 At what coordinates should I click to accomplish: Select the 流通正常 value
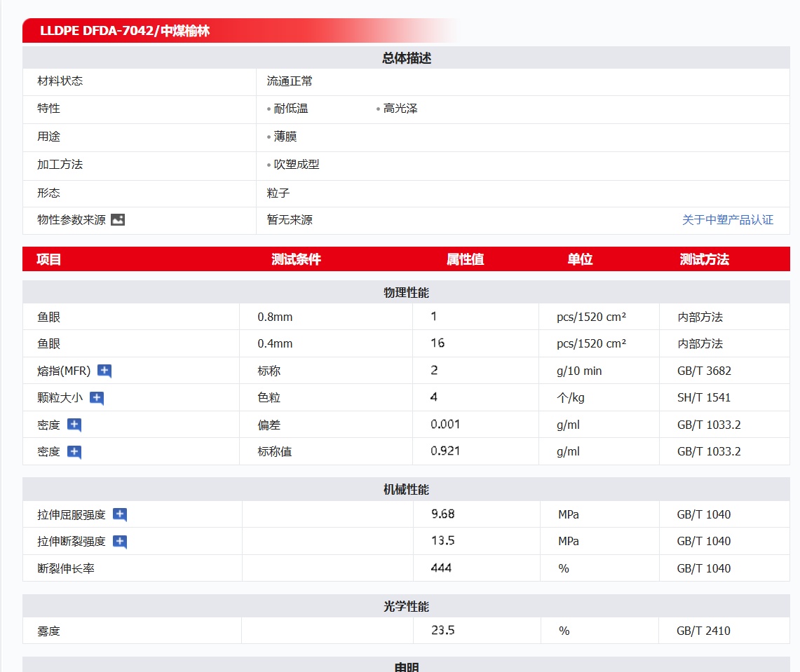click(290, 81)
